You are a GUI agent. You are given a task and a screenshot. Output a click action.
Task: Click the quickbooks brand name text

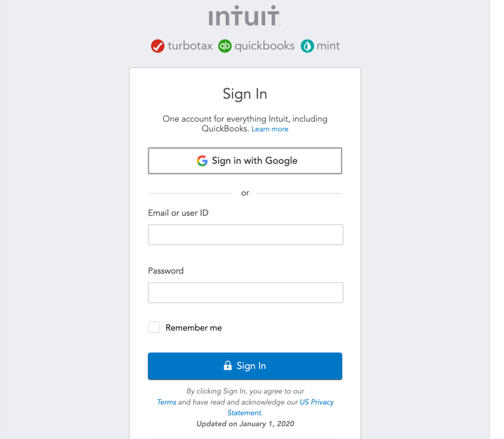click(265, 46)
